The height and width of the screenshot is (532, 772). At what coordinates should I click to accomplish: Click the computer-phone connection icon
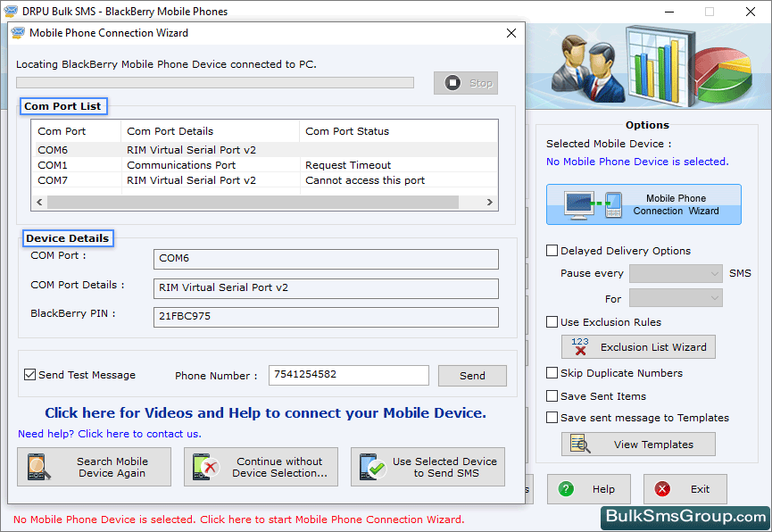click(x=594, y=205)
